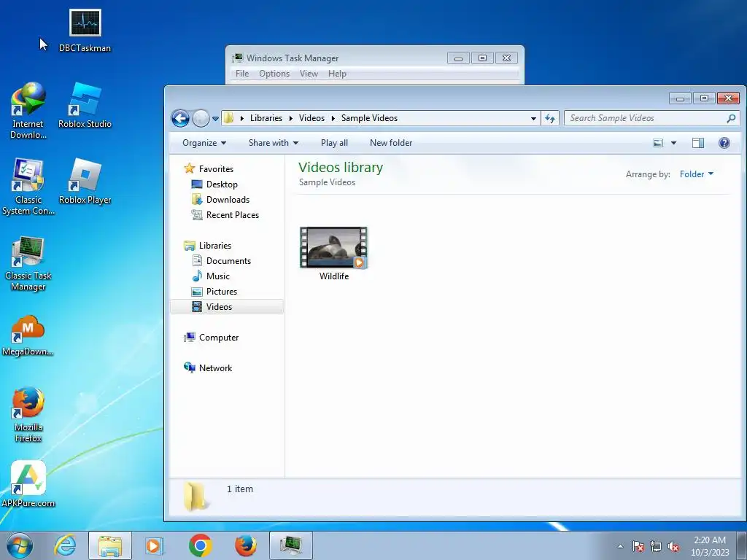
Task: Select Music library
Action: click(211, 276)
